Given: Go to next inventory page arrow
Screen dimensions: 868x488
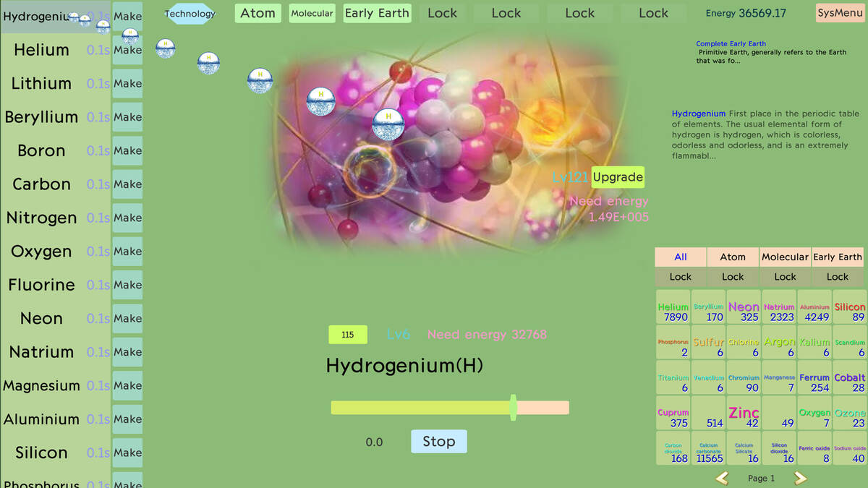Looking at the screenshot, I should [799, 478].
